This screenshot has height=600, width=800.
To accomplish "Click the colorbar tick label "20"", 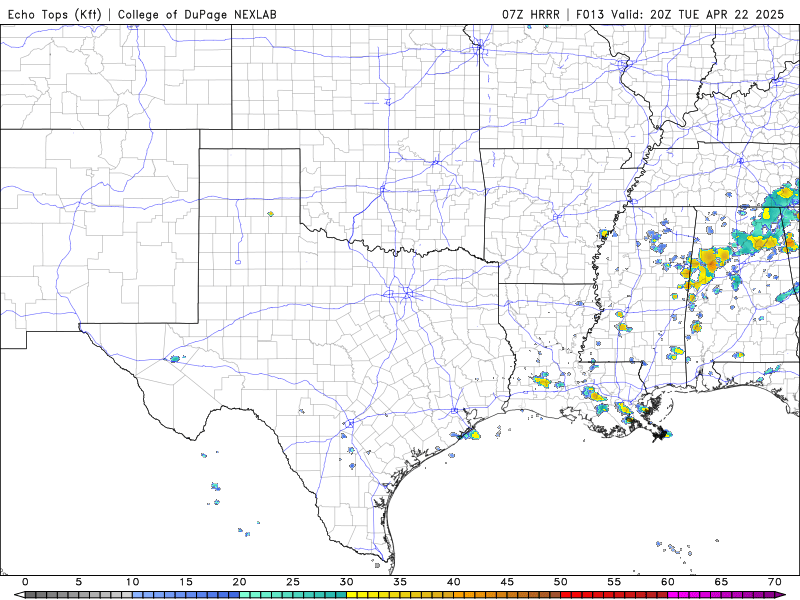I will click(x=240, y=582).
